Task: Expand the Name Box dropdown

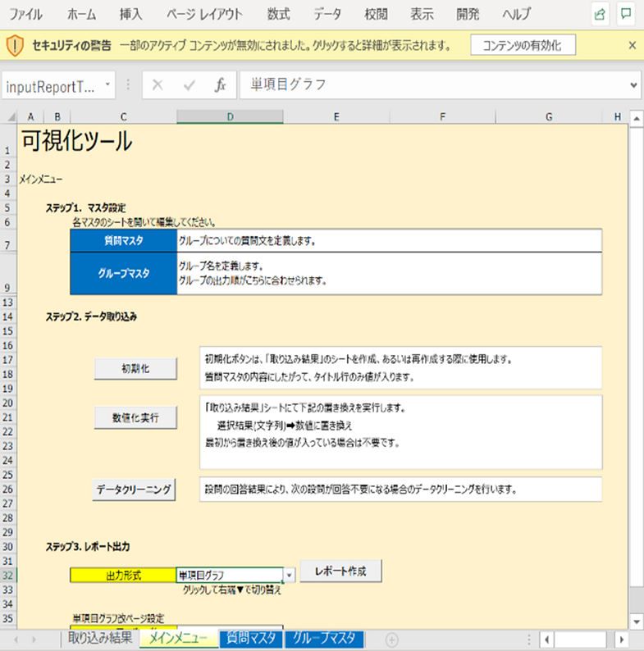Action: 107,84
